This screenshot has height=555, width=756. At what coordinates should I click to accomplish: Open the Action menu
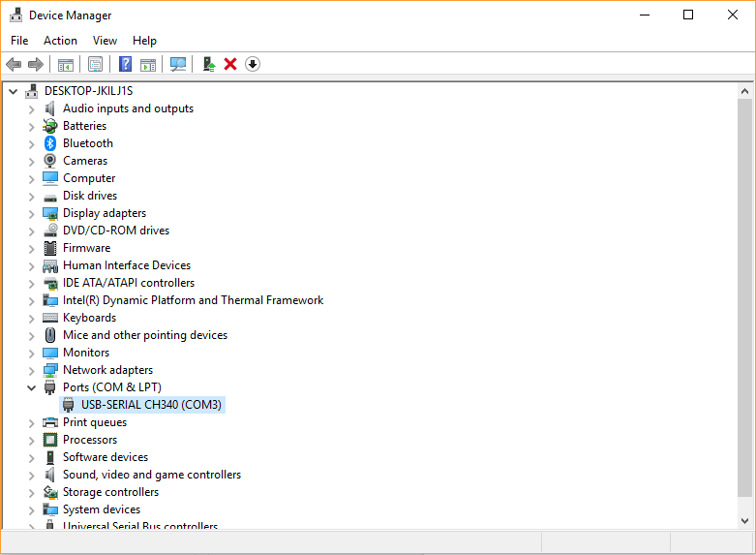pos(60,41)
